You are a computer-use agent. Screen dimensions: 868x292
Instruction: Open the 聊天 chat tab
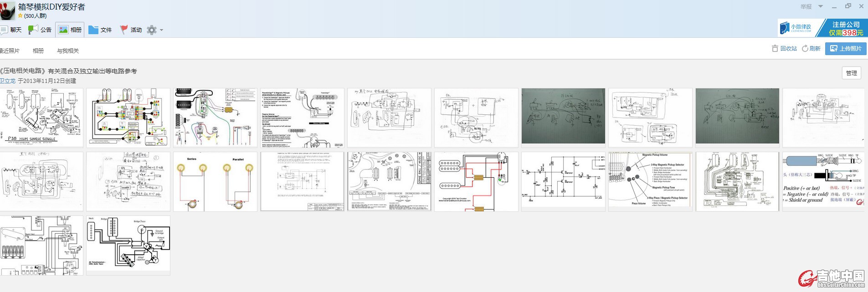(x=10, y=30)
